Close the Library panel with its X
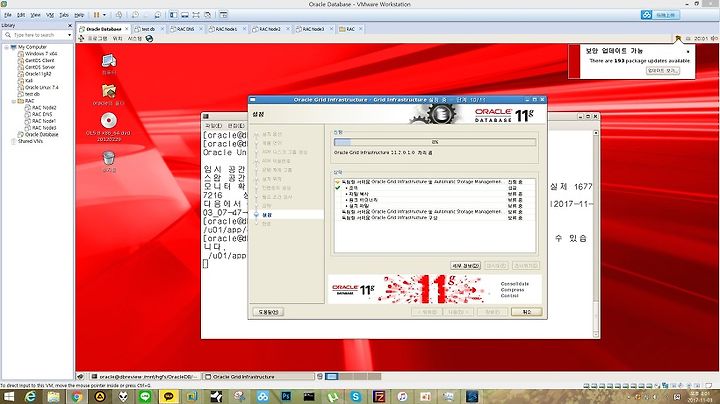 (x=70, y=26)
